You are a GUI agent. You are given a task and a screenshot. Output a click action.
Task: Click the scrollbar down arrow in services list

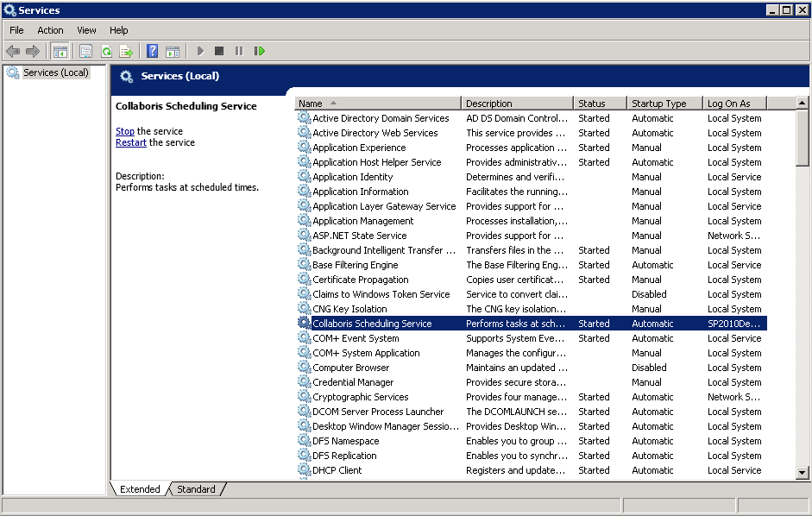coord(802,472)
